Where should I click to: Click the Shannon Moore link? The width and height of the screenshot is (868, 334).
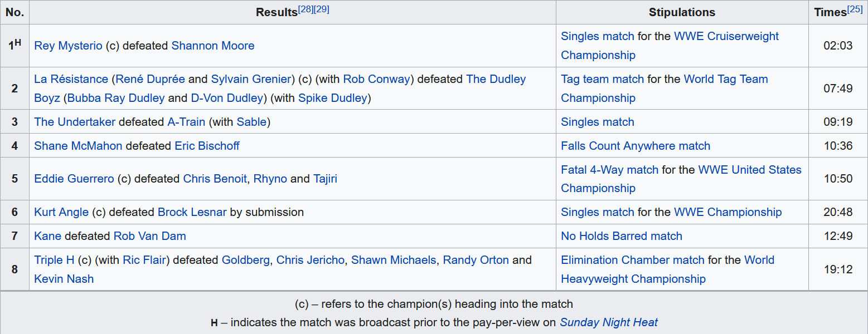coord(212,46)
